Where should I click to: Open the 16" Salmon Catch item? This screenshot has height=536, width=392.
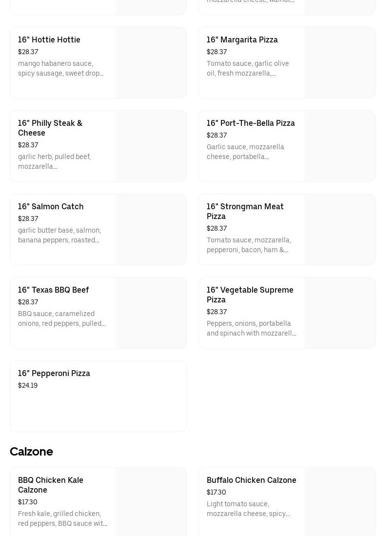tap(51, 207)
